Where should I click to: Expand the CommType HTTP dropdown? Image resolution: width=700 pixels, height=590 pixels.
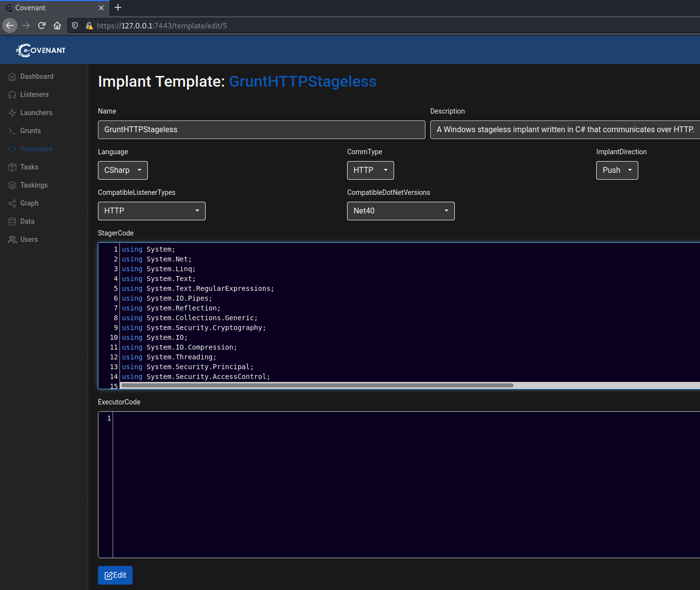coord(370,170)
